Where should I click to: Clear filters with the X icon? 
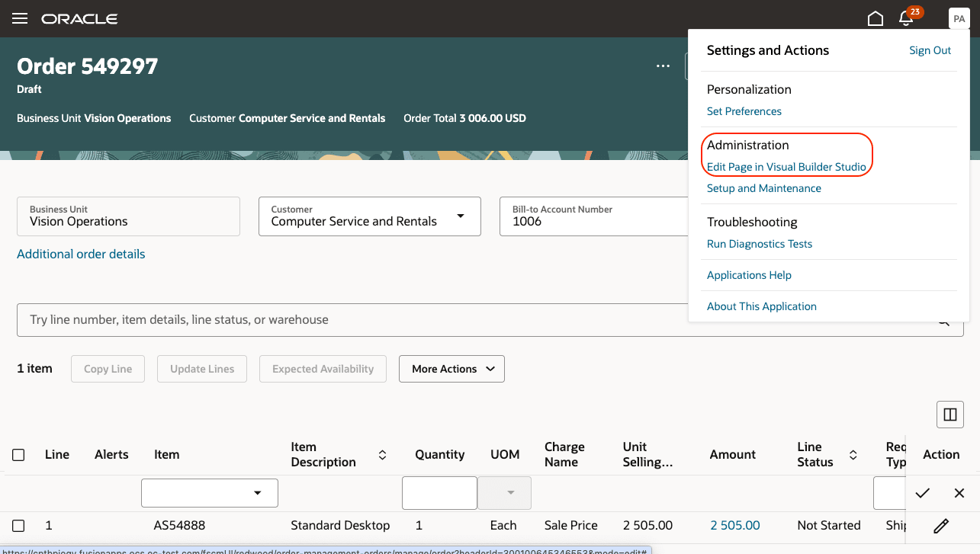pyautogui.click(x=959, y=493)
